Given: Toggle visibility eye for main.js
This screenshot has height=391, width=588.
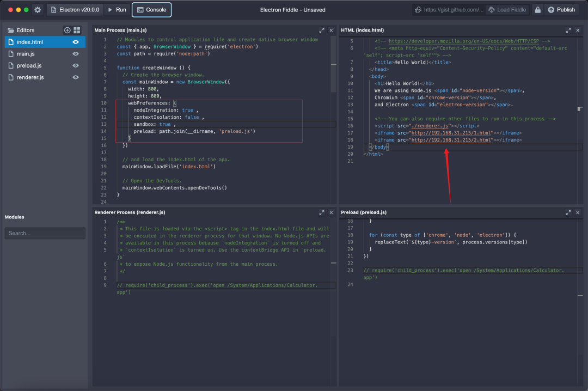Looking at the screenshot, I should click(76, 54).
